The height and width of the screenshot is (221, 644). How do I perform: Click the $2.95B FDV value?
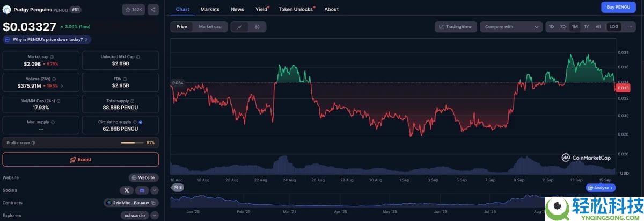coord(120,85)
